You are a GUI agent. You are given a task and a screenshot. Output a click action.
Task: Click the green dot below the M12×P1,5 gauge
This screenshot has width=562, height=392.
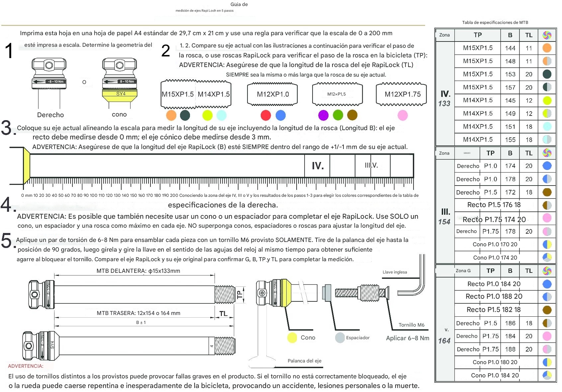338,115
